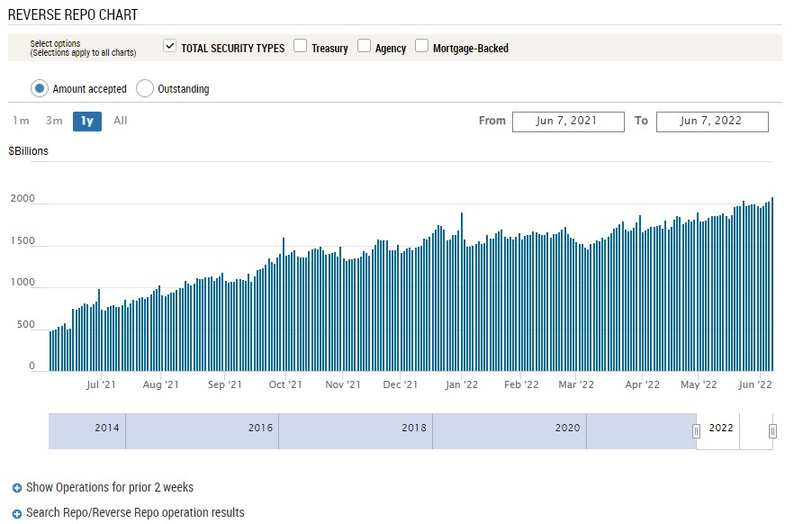
Task: Select the 1y range tab
Action: tap(87, 121)
